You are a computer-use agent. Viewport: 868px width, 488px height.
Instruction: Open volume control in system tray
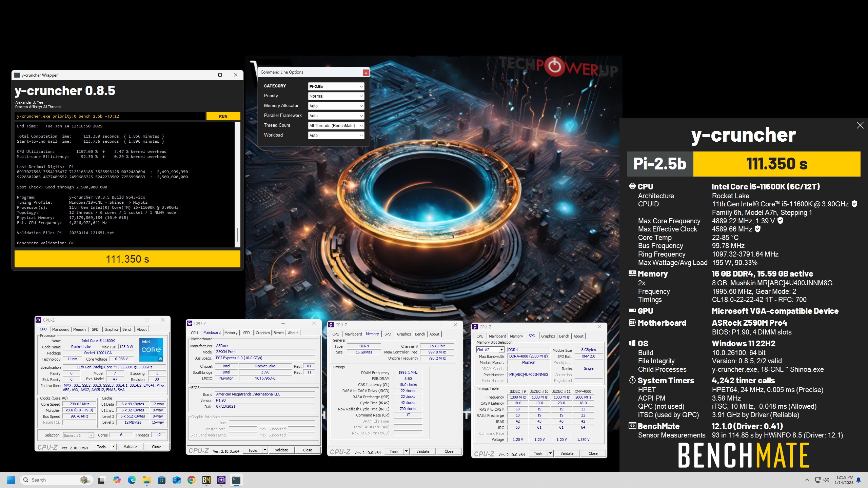pyautogui.click(x=826, y=480)
